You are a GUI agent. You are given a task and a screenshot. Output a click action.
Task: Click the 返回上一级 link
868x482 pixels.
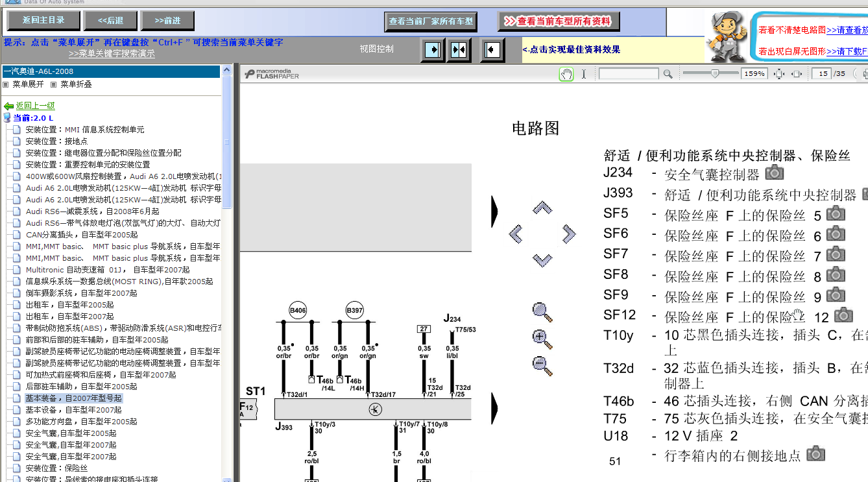point(36,106)
